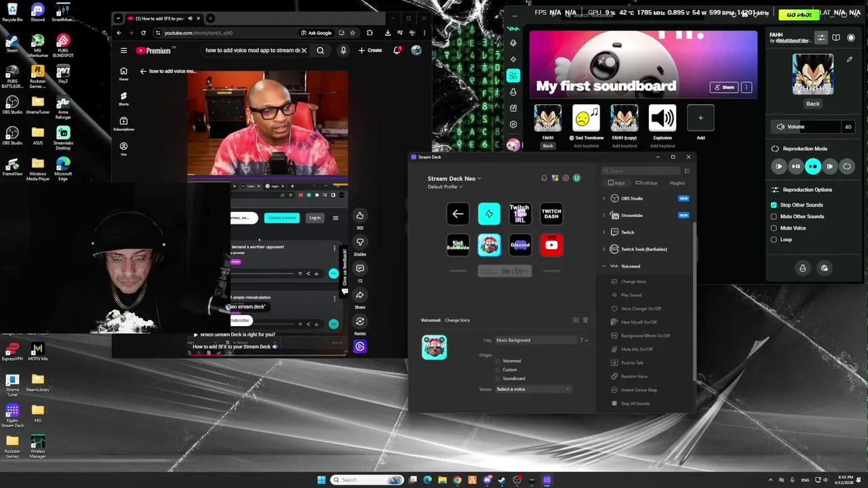
Task: Click the Title field with Music Background
Action: coord(536,340)
